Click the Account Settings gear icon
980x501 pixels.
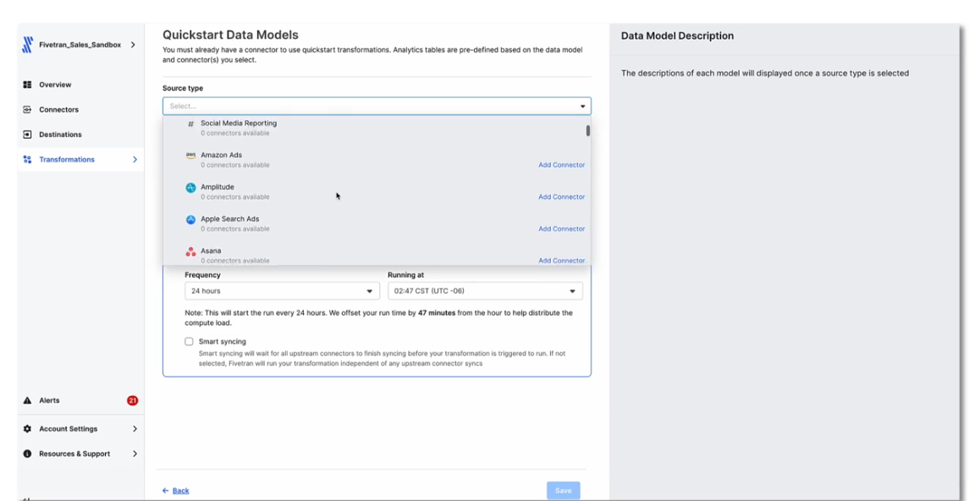click(x=27, y=428)
